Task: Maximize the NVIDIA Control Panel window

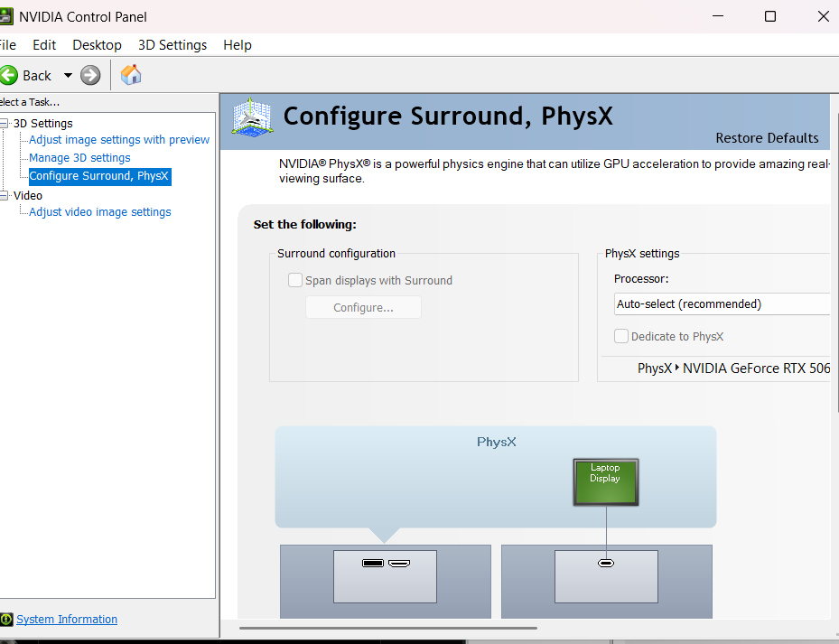Action: click(x=770, y=16)
